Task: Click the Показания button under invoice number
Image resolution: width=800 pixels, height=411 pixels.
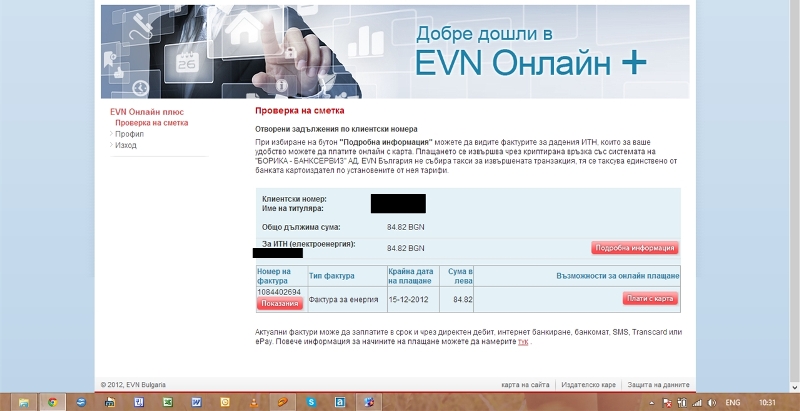Action: coord(280,303)
